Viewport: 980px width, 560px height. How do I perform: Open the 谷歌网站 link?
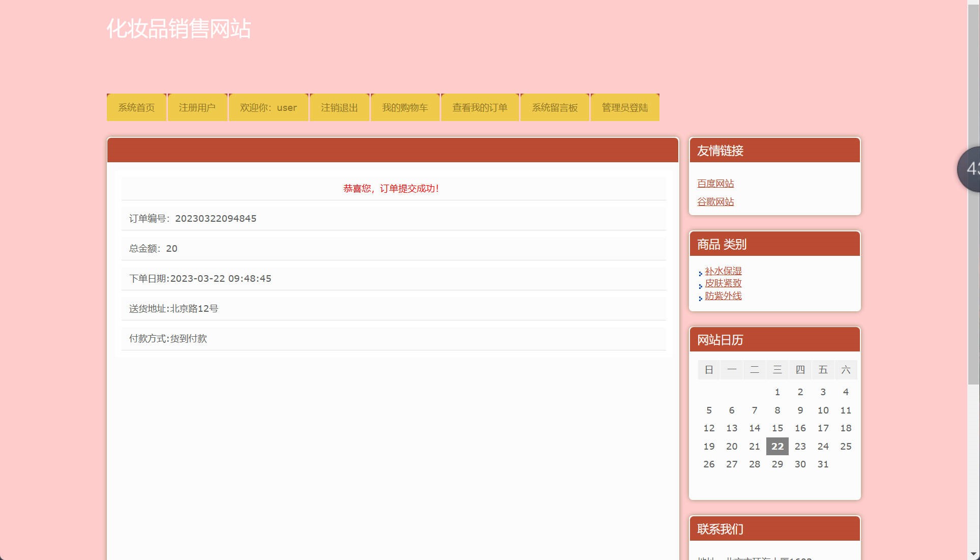pyautogui.click(x=715, y=202)
